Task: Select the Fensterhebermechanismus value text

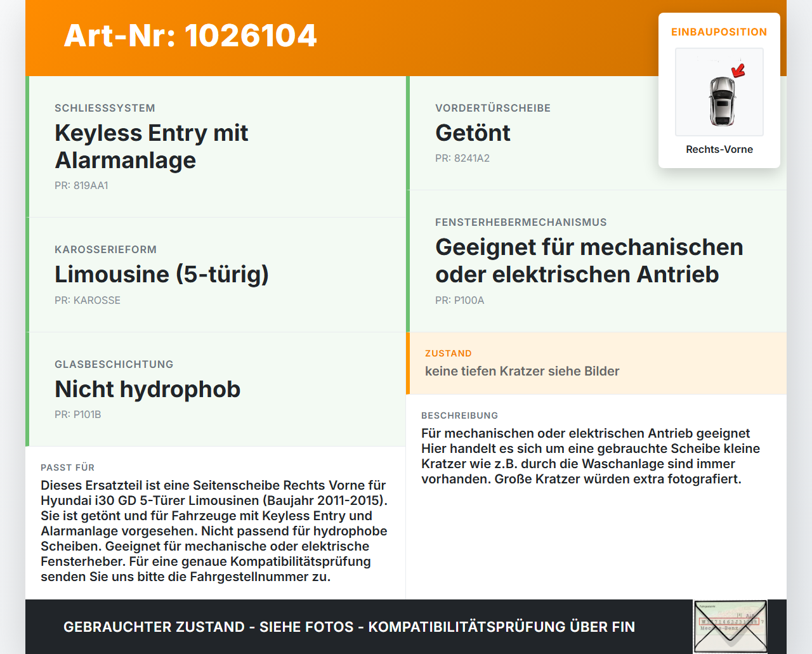Action: tap(589, 261)
